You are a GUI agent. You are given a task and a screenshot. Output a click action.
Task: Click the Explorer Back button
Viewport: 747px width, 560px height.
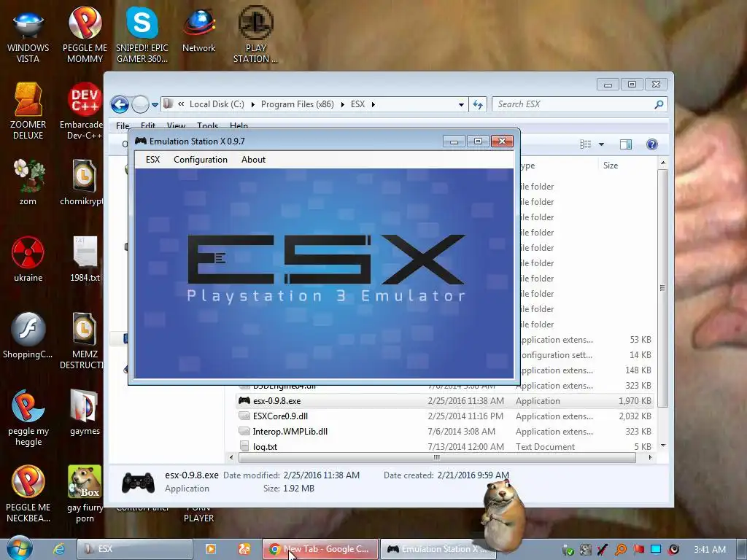coord(120,104)
